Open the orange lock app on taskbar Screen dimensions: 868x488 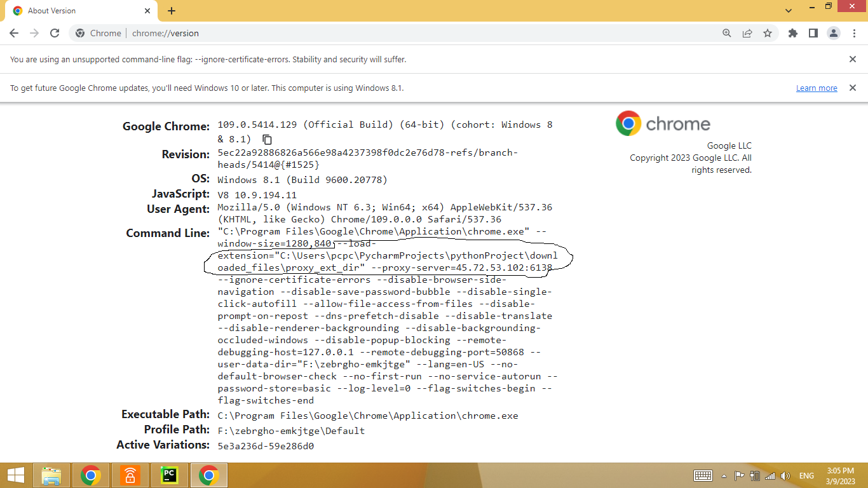[130, 475]
